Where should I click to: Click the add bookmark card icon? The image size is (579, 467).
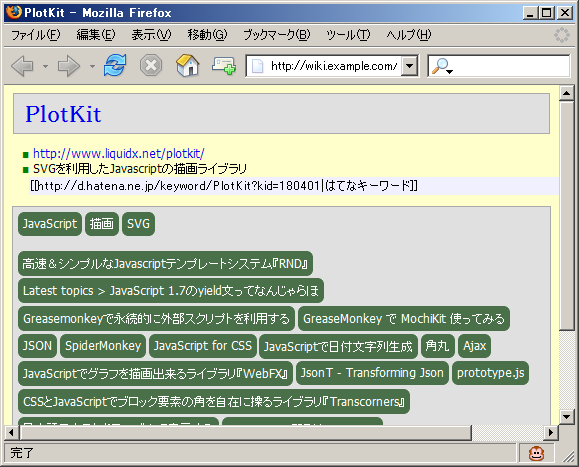(x=224, y=66)
